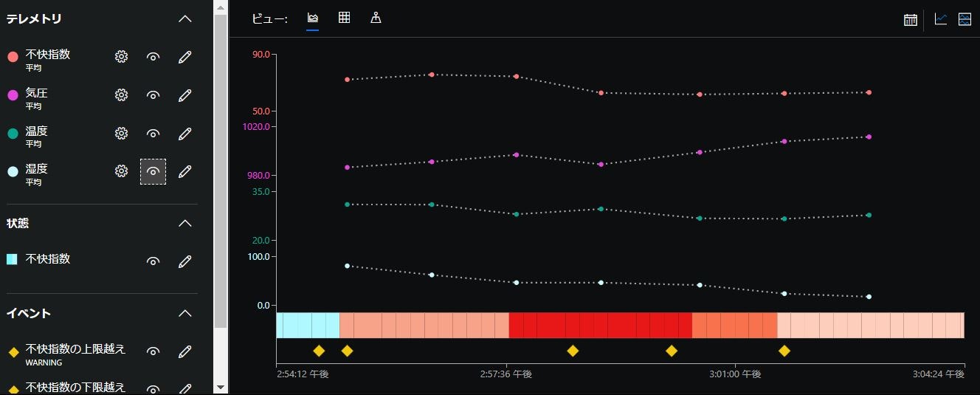Open settings gear for 温度 telemetry

[122, 133]
